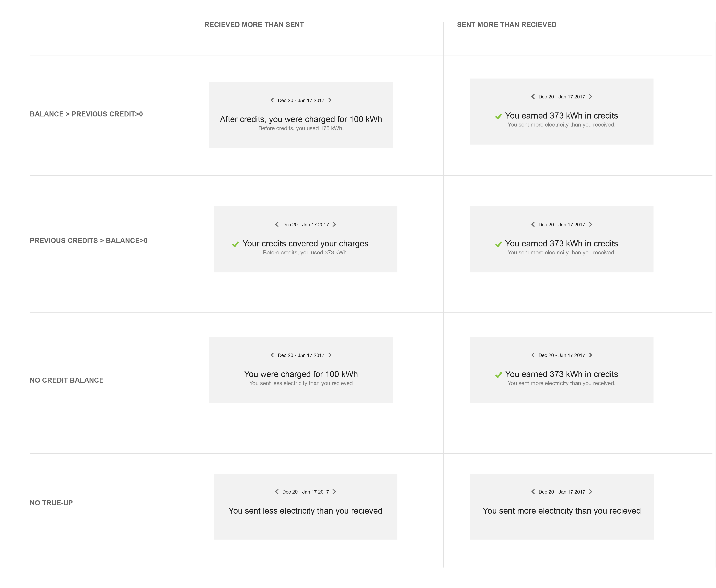Click green checkmark in No Credit Balance earned-credits card
Screen dimensions: 716x588
(498, 375)
